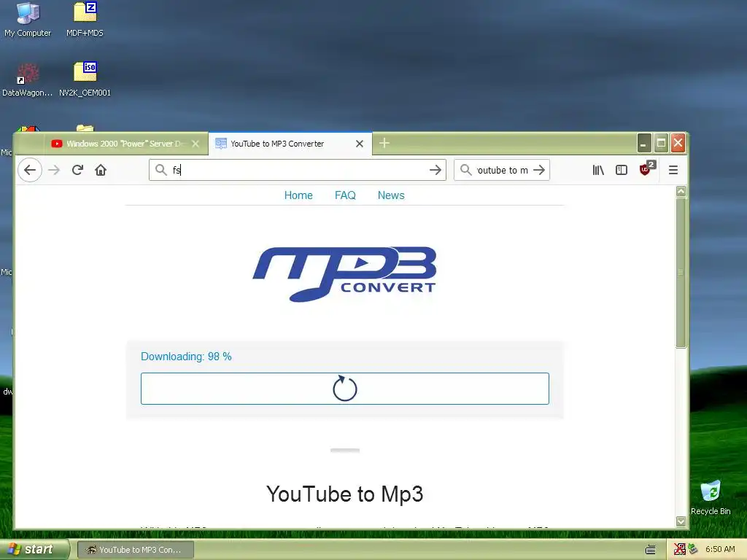747x560 pixels.
Task: Select the DataWagon shortcut icon
Action: click(x=27, y=79)
